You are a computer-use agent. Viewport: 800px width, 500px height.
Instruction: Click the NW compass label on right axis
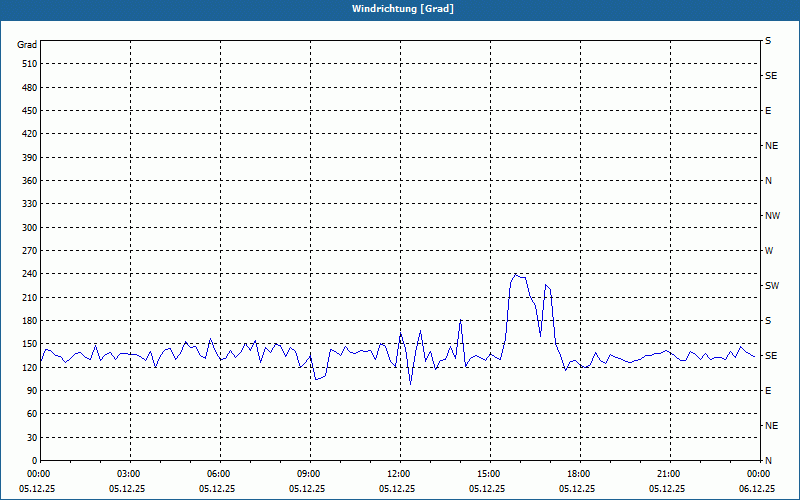(x=772, y=216)
